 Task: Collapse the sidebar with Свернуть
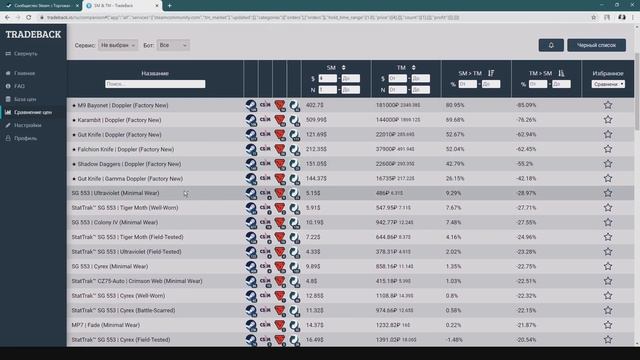(x=22, y=54)
